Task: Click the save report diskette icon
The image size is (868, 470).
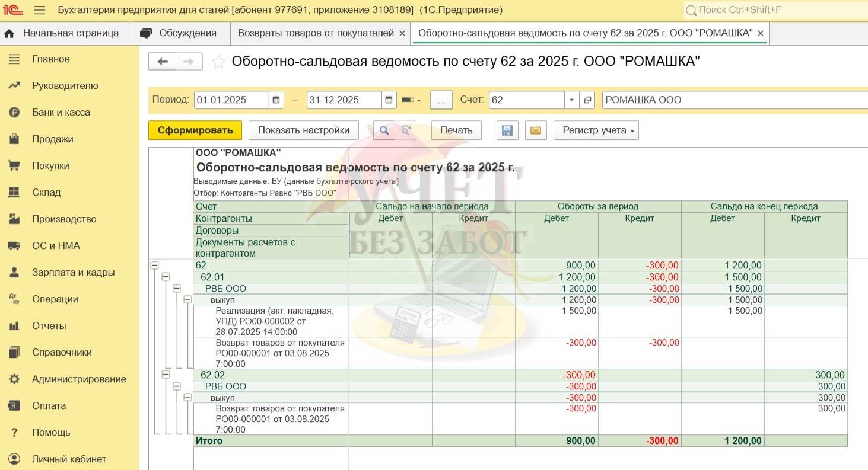Action: (x=507, y=130)
